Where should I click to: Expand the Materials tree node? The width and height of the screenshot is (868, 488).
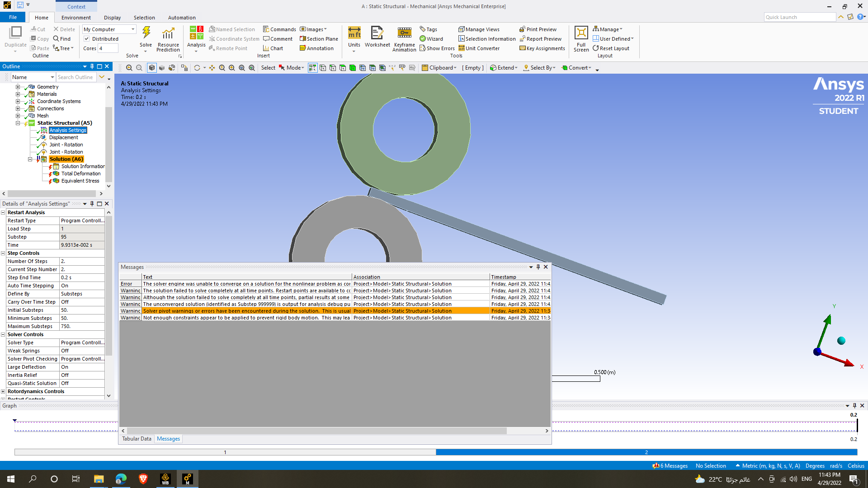click(x=18, y=94)
